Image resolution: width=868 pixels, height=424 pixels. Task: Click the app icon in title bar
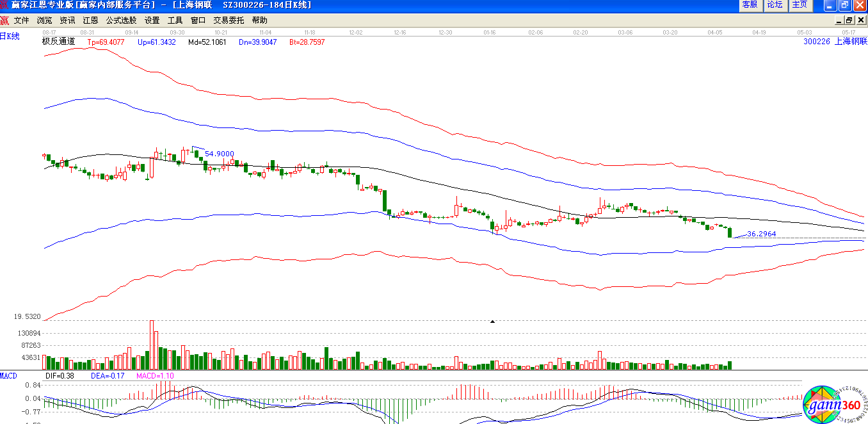[x=5, y=5]
